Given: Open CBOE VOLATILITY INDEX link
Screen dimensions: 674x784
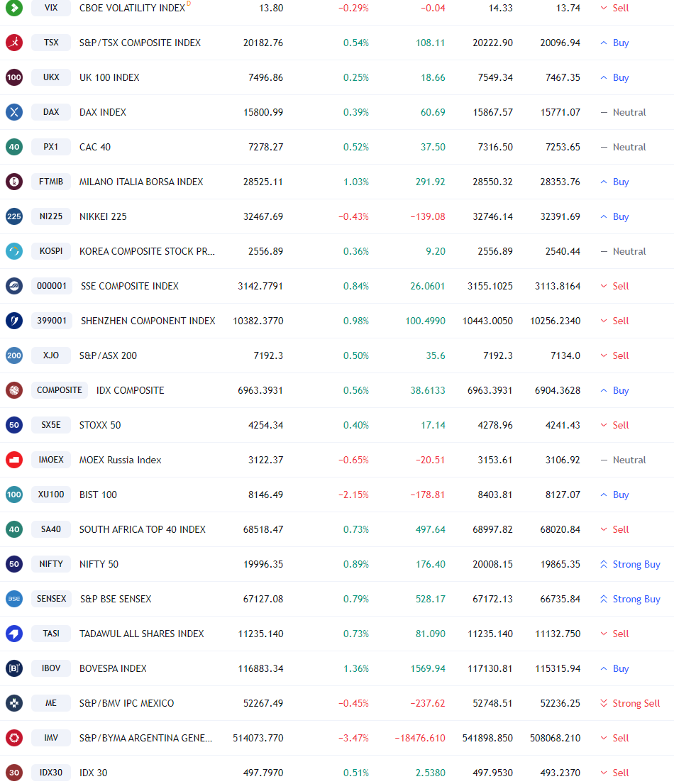Looking at the screenshot, I should click(x=133, y=8).
